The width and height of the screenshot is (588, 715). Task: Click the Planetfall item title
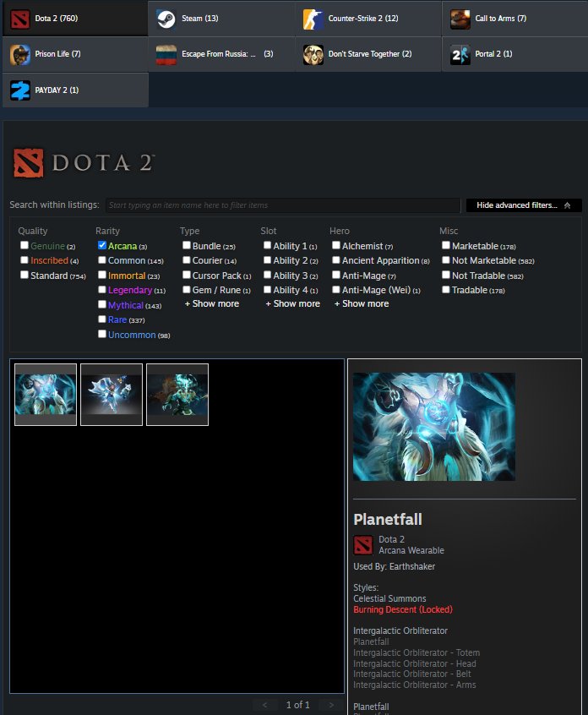click(388, 520)
